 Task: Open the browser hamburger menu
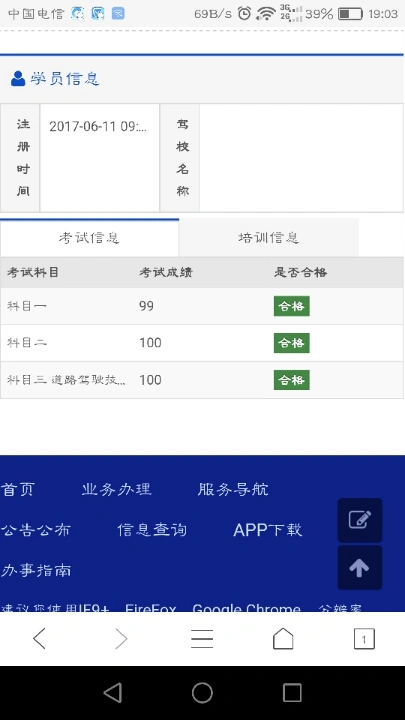(202, 639)
